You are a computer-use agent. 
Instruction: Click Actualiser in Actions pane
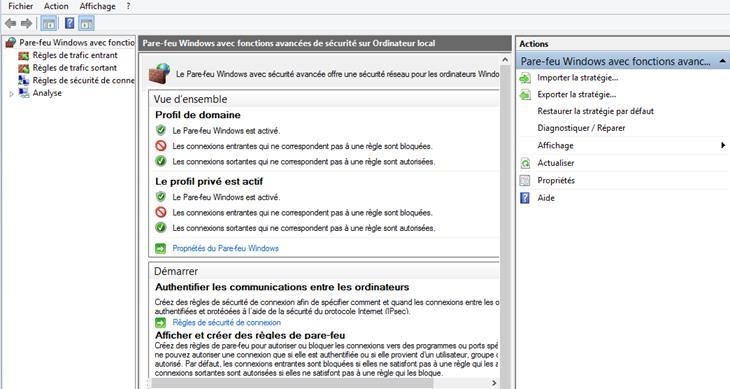[x=556, y=163]
